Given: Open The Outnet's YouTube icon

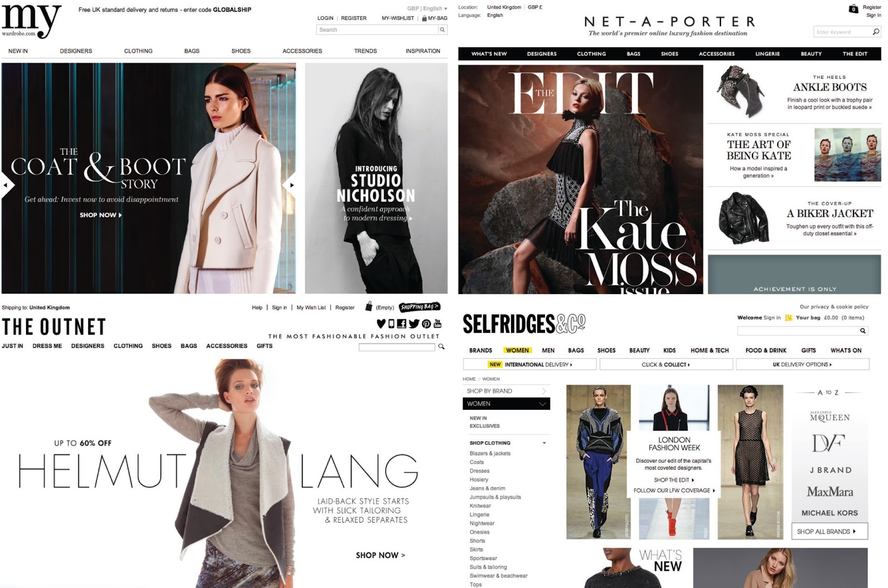Looking at the screenshot, I should [x=437, y=323].
